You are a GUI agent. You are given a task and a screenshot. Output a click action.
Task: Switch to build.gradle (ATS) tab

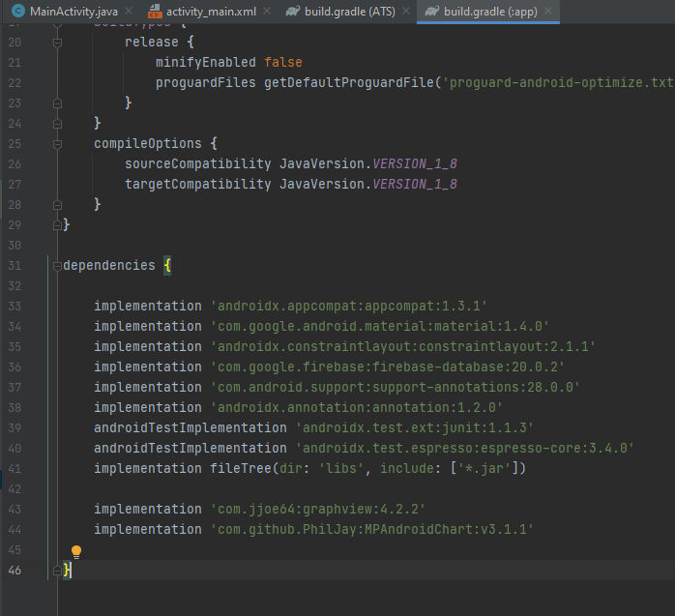tap(349, 12)
